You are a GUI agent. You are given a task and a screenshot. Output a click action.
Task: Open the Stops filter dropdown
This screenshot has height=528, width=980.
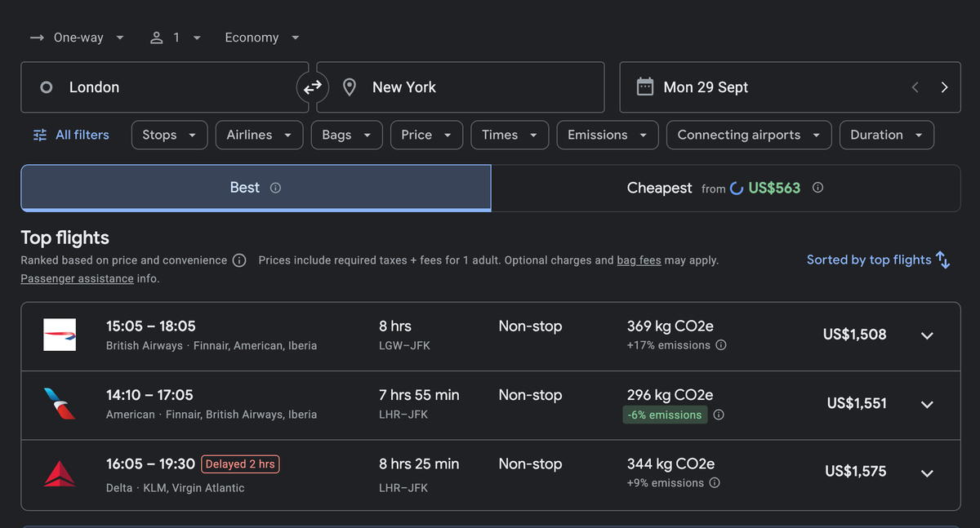click(x=169, y=135)
